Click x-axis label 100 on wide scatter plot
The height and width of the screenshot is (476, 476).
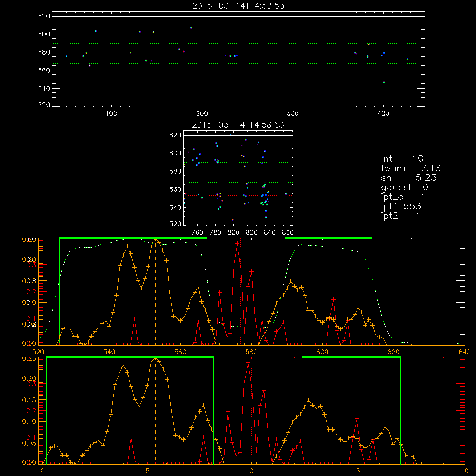pyautogui.click(x=111, y=114)
